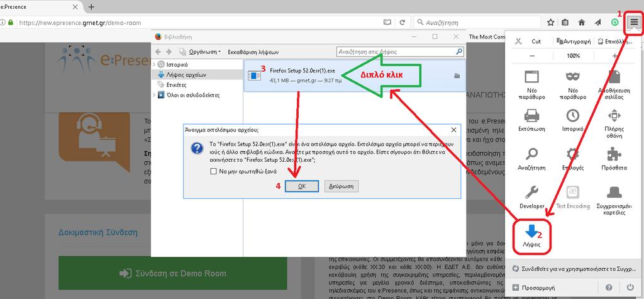Open containing folder icon for download

[x=457, y=76]
